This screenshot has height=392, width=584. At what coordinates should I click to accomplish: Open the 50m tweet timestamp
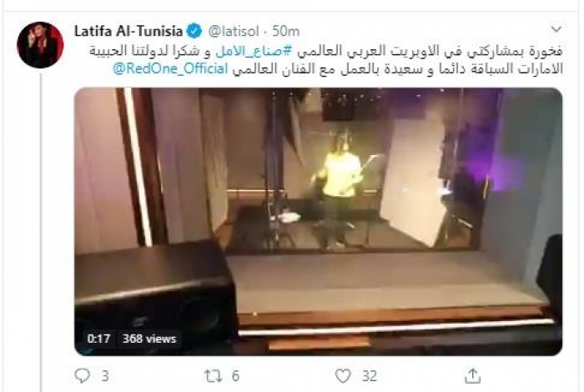pyautogui.click(x=285, y=31)
